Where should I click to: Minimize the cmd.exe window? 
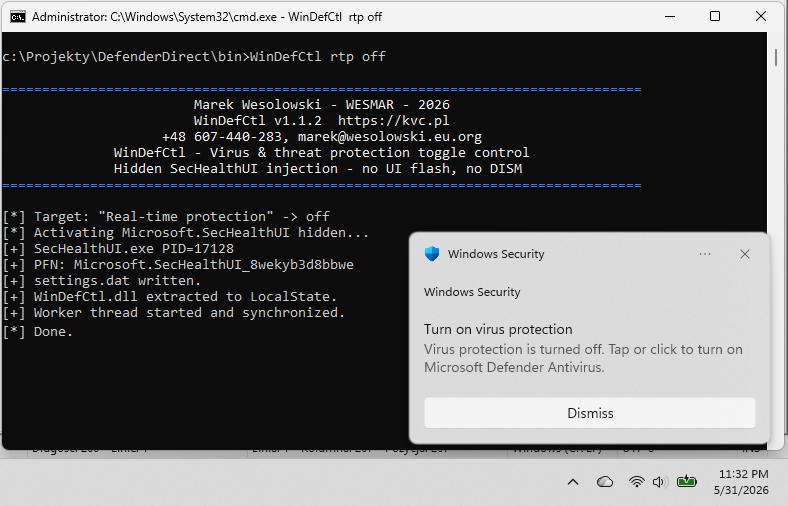(x=670, y=17)
